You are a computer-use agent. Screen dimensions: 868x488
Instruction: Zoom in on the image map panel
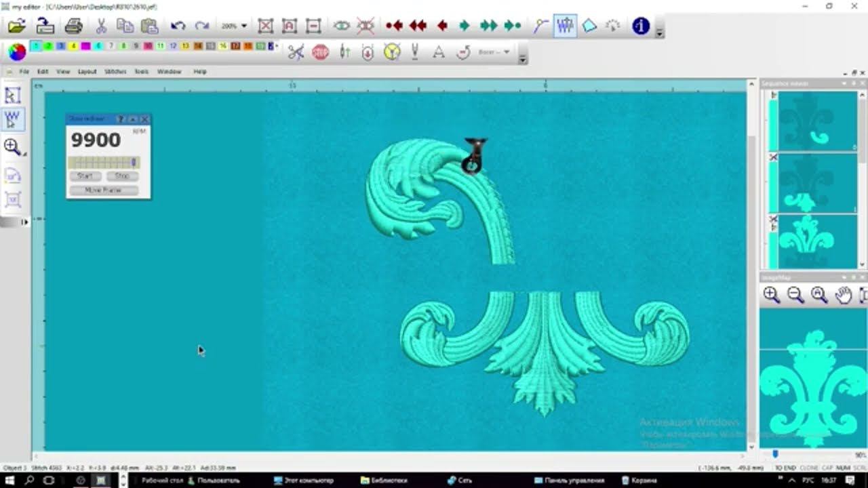coord(771,295)
